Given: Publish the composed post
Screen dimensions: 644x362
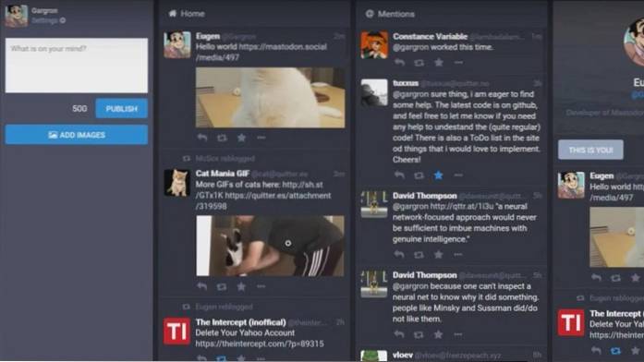Looking at the screenshot, I should [122, 108].
